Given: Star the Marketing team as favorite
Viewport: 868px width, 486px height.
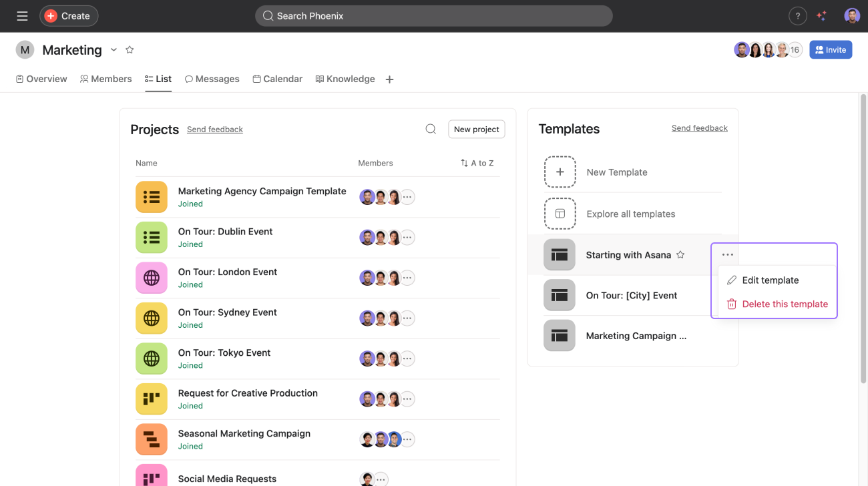Looking at the screenshot, I should tap(130, 50).
